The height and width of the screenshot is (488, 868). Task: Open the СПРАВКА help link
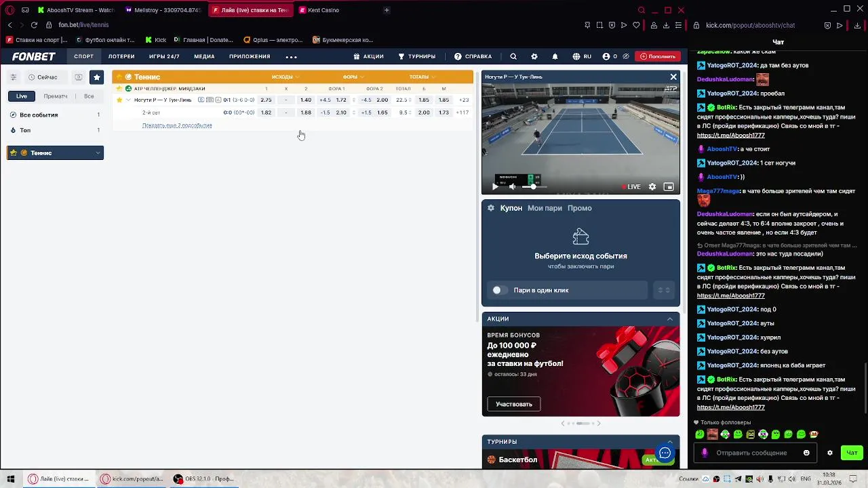(x=473, y=56)
